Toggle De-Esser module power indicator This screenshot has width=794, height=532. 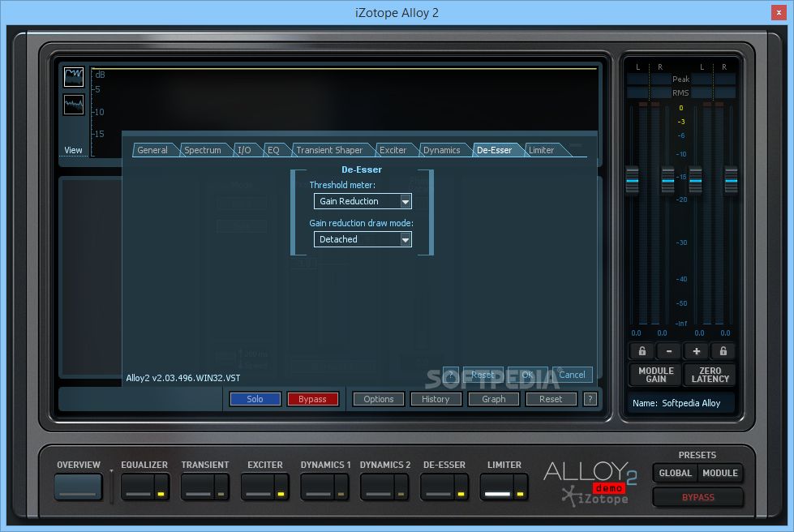(461, 493)
